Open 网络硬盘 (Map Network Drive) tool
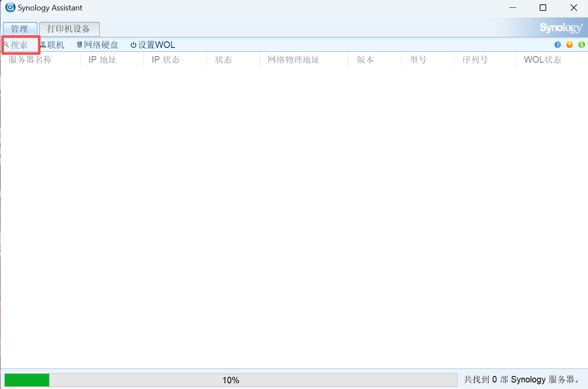This screenshot has height=389, width=588. pyautogui.click(x=98, y=44)
